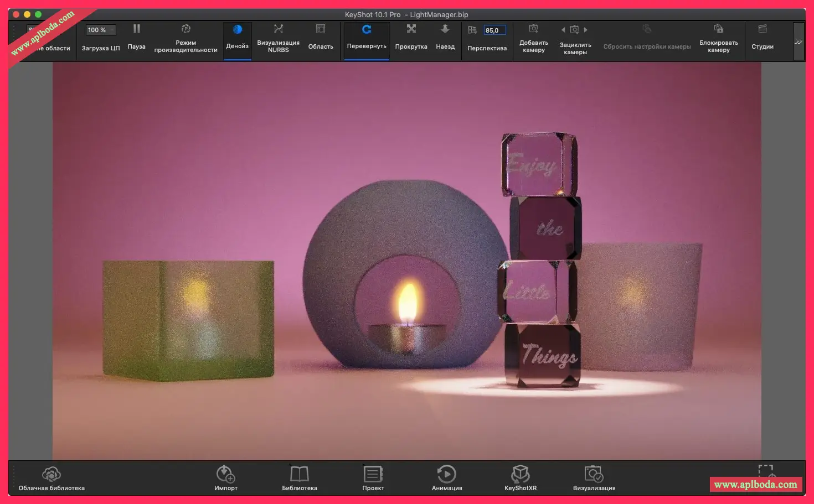Screen dimensions: 814x504
Task: Cycle to the next camera arrow
Action: click(x=586, y=30)
